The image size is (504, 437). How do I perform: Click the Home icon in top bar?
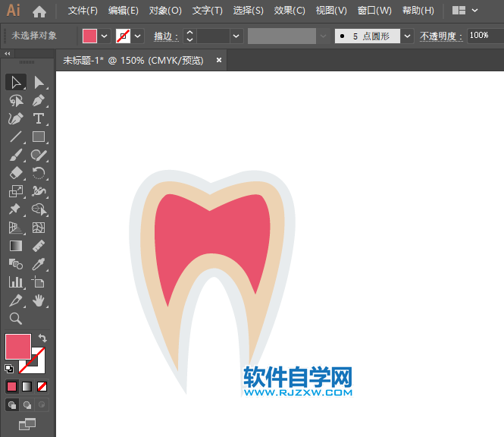pyautogui.click(x=39, y=11)
